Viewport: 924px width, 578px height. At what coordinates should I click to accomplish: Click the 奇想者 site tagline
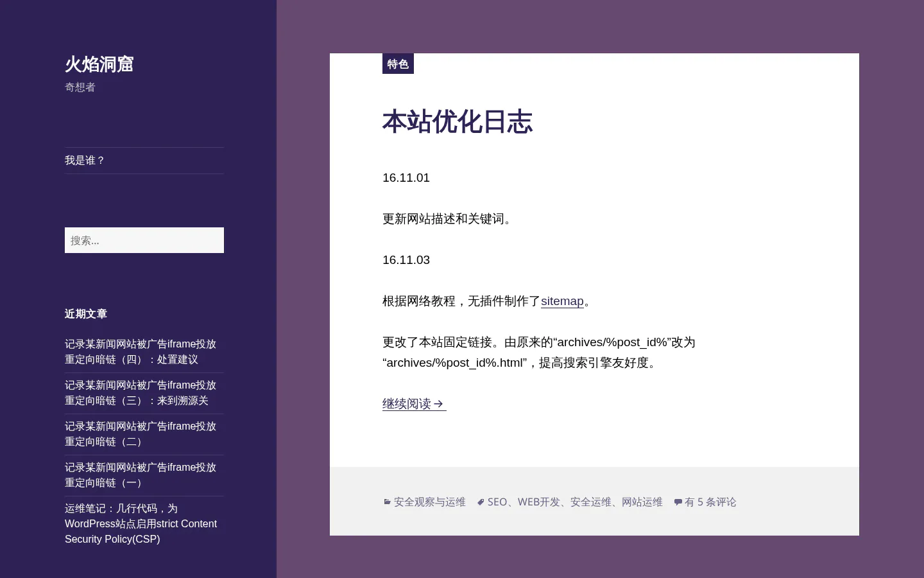point(80,87)
